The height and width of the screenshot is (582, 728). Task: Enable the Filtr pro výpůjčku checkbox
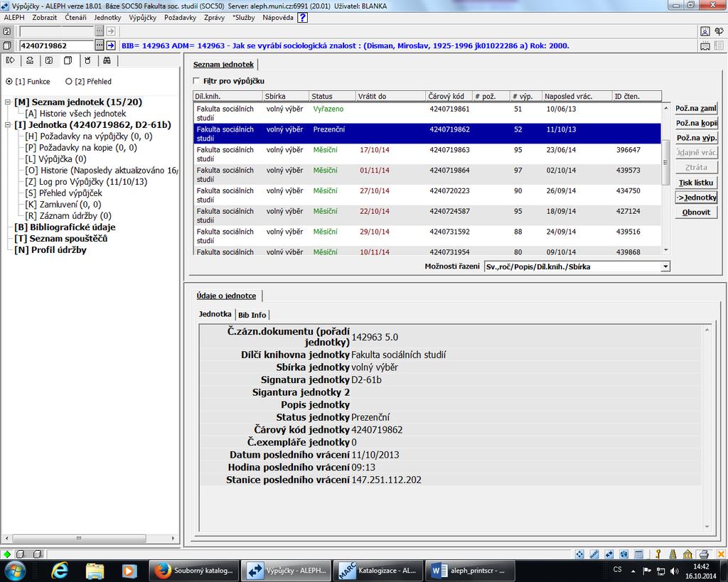pyautogui.click(x=196, y=81)
